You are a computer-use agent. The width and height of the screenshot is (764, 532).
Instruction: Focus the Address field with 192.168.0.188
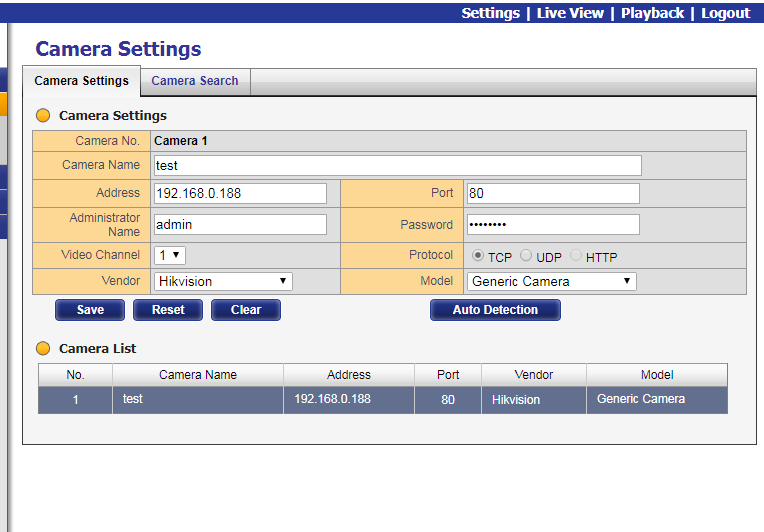pos(240,193)
